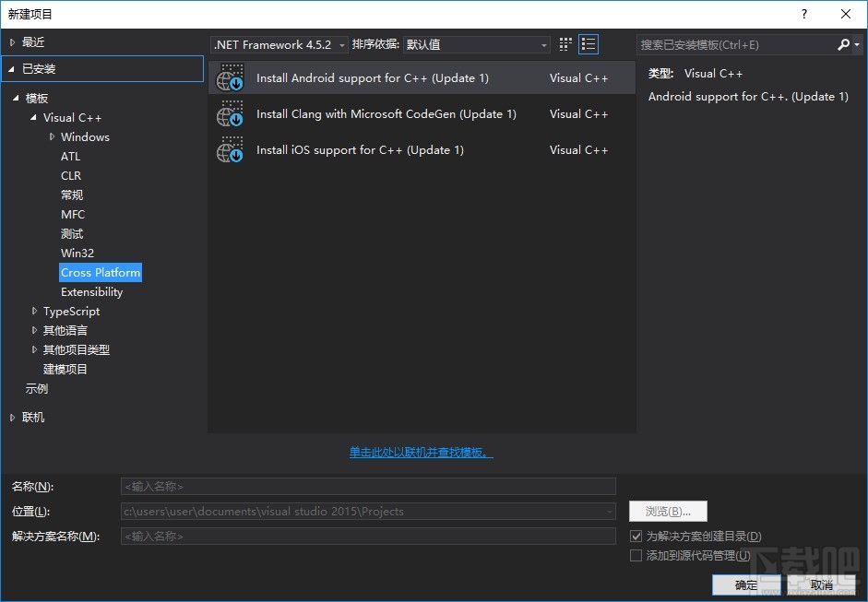Click the 确定 OK button
Screen dimensions: 868x602
745,584
